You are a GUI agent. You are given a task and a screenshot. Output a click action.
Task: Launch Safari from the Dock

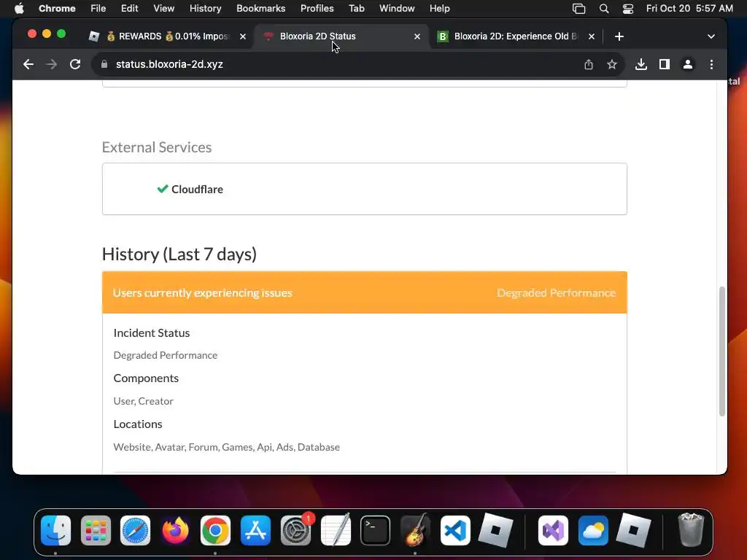click(135, 530)
